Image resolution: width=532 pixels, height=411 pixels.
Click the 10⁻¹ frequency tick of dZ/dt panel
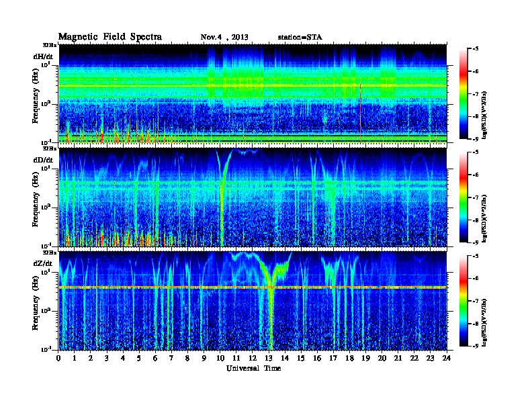point(46,349)
